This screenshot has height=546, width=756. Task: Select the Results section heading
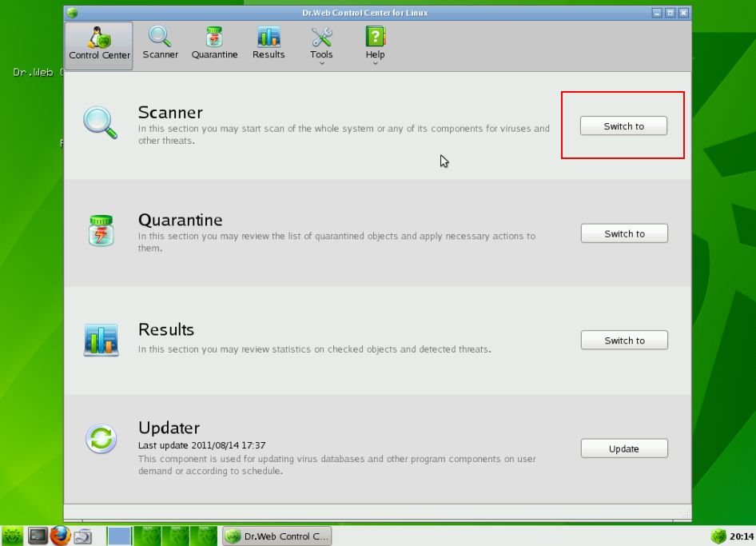(x=166, y=329)
